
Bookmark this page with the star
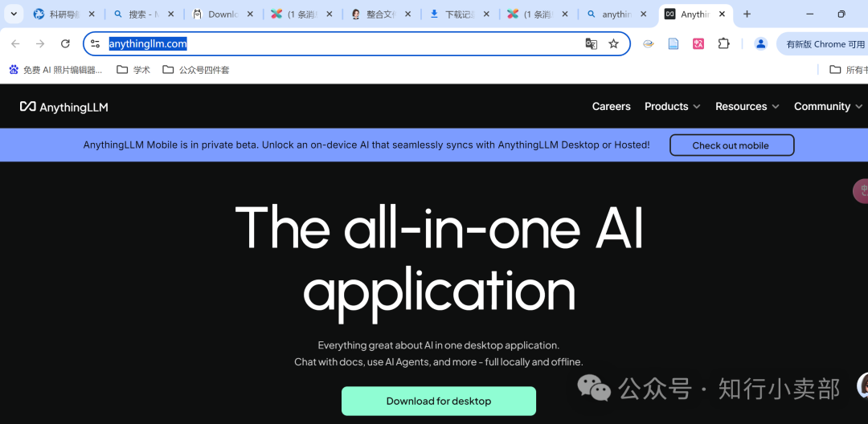(613, 43)
